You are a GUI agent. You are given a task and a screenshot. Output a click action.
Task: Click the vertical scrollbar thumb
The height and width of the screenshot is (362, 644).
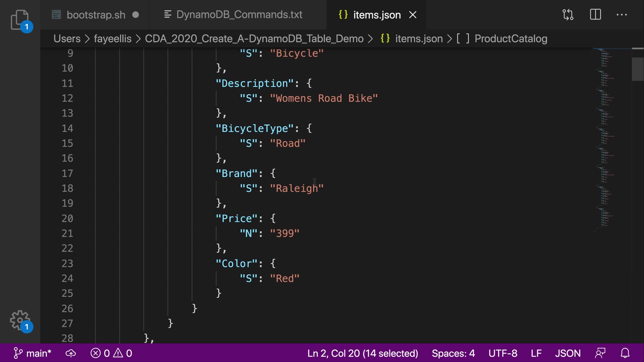point(638,69)
